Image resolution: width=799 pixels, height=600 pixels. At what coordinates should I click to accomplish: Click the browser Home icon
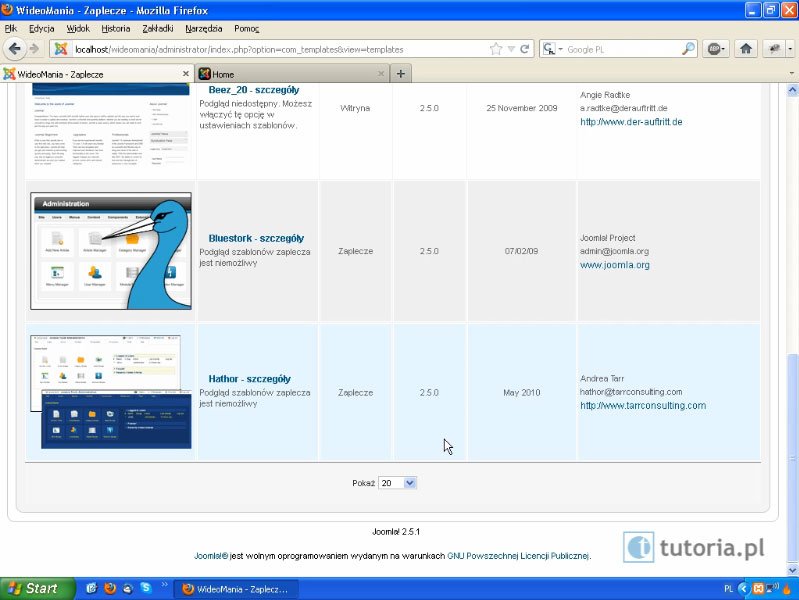tap(745, 48)
